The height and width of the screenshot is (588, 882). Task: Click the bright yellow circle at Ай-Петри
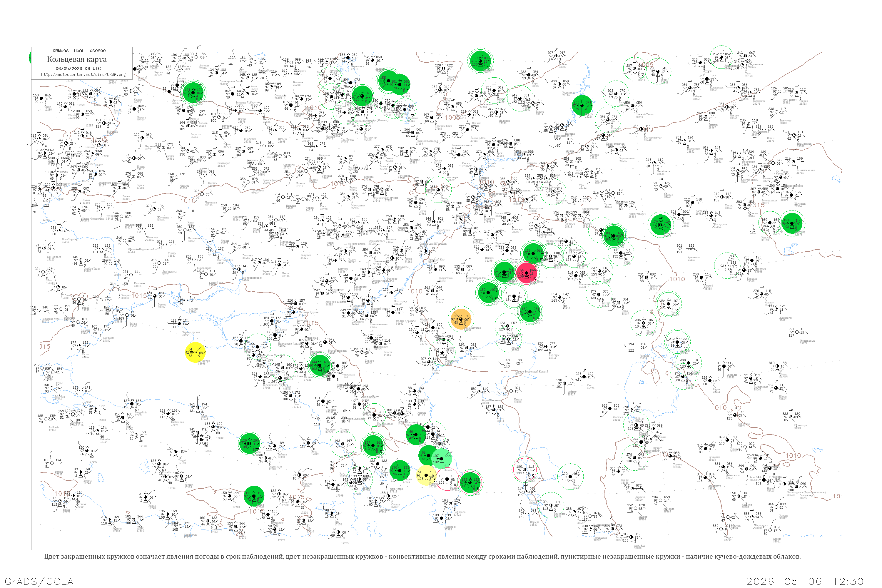(x=195, y=352)
